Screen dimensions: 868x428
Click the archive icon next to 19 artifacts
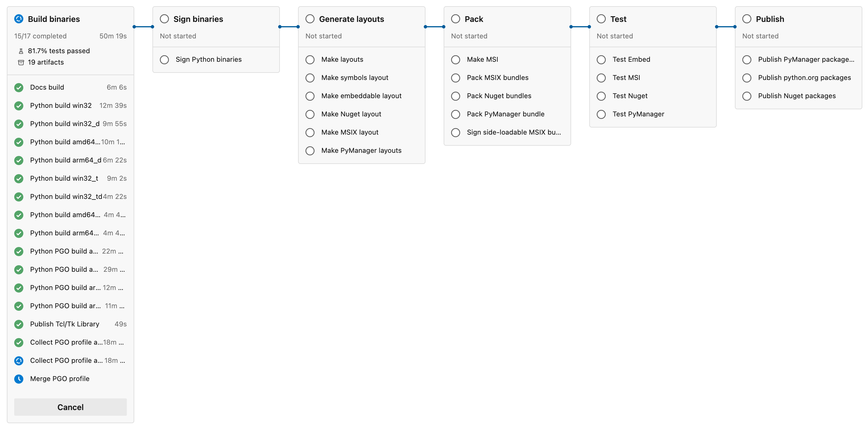pyautogui.click(x=21, y=62)
